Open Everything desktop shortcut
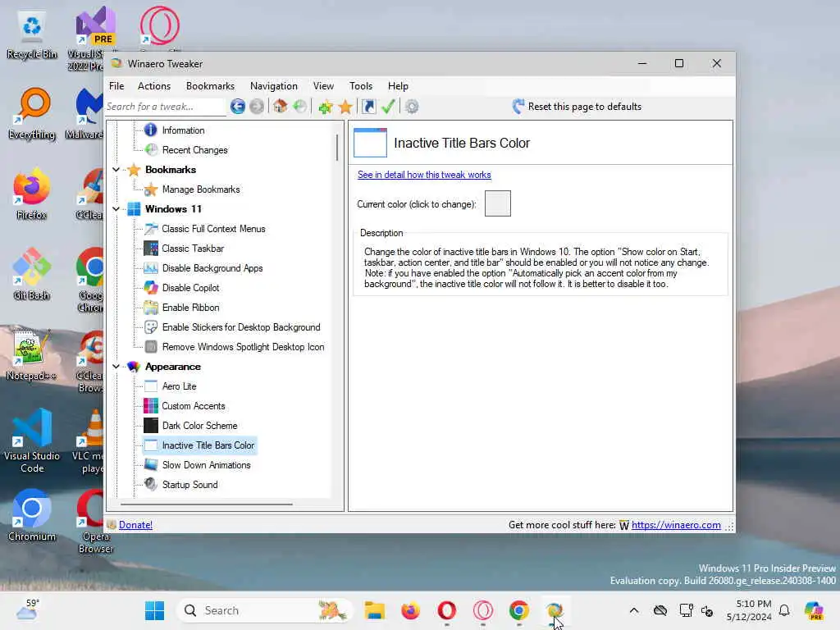 pyautogui.click(x=32, y=113)
